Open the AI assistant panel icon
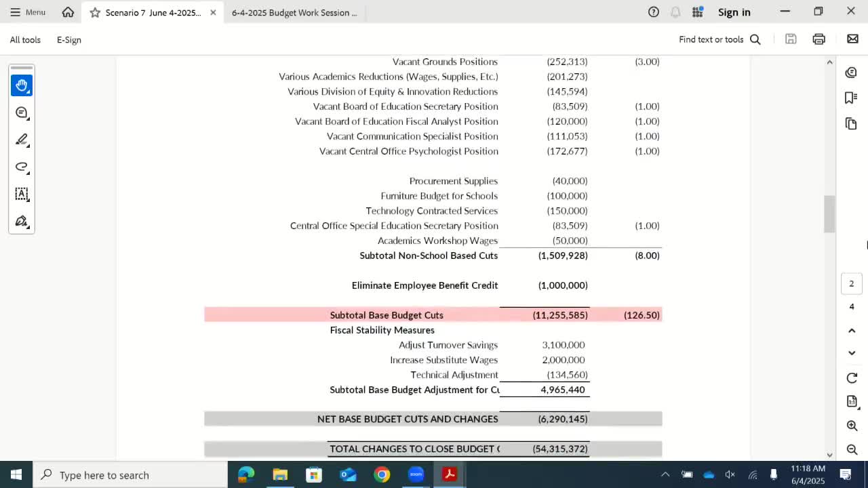 [852, 73]
